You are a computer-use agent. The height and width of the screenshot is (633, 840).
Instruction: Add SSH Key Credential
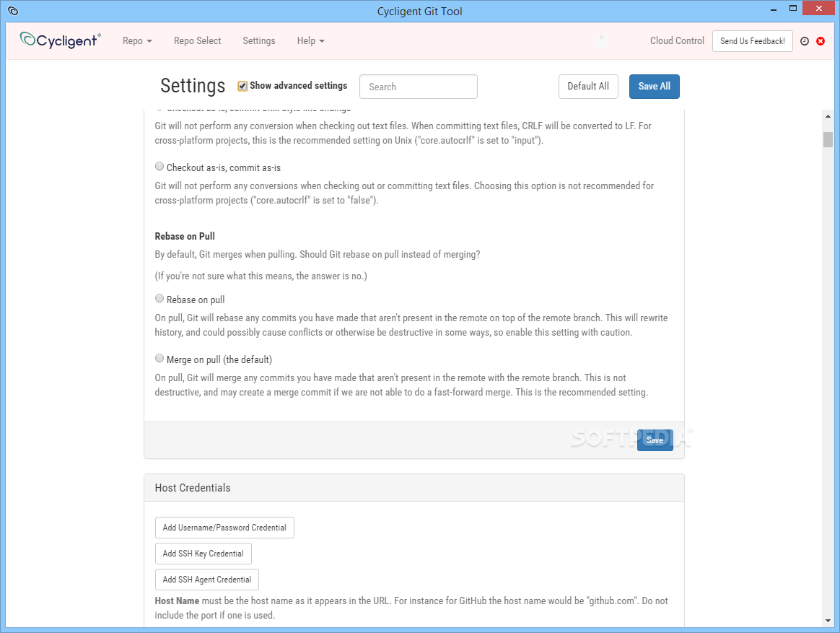point(203,554)
